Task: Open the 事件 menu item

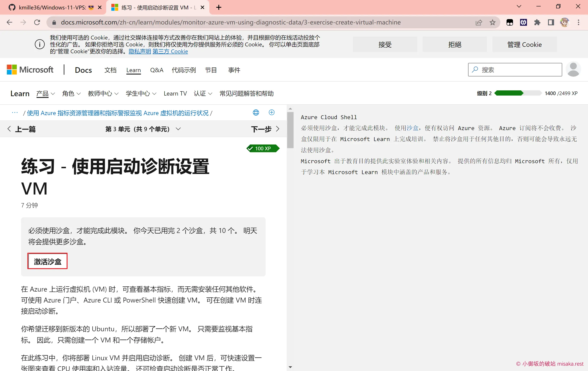Action: [x=234, y=70]
